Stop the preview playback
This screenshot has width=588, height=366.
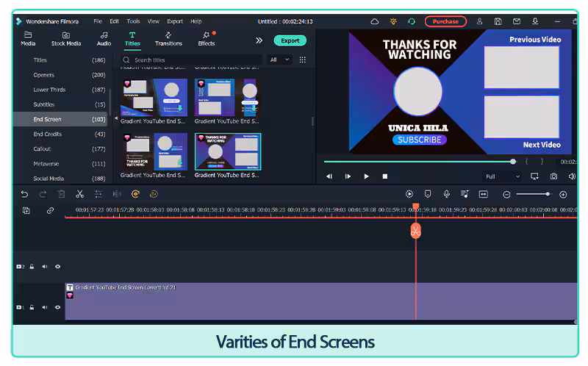click(384, 176)
